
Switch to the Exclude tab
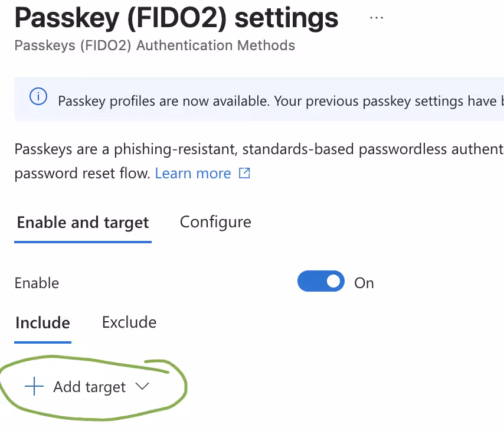pos(129,322)
